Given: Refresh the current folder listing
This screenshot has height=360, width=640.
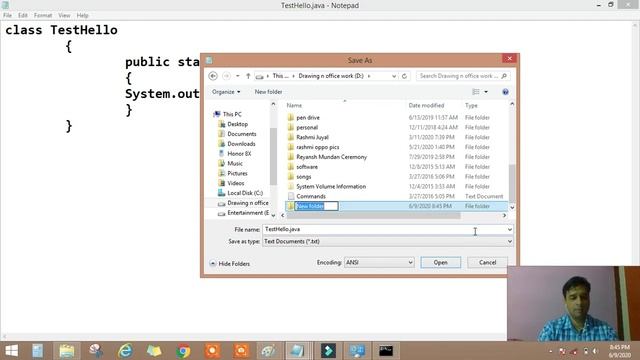Looking at the screenshot, I should click(x=404, y=76).
